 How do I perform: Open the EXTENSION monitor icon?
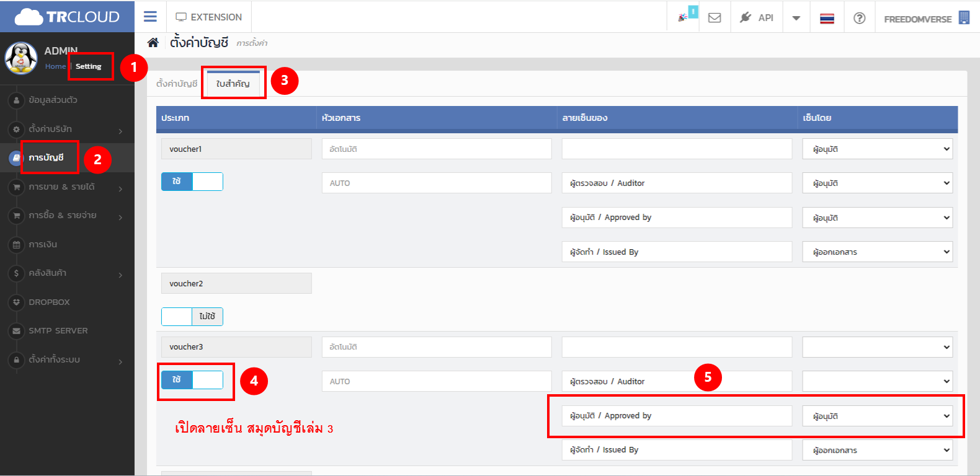tap(181, 17)
